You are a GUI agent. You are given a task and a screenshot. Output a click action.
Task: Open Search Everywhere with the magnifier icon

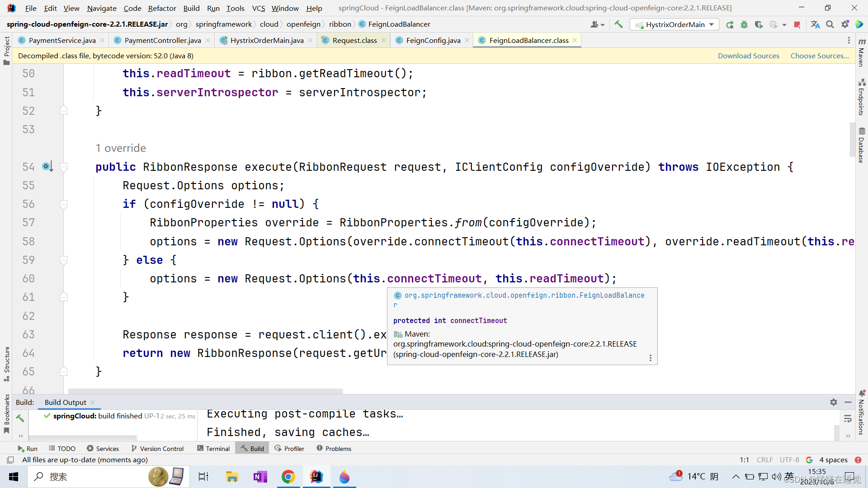tap(830, 24)
